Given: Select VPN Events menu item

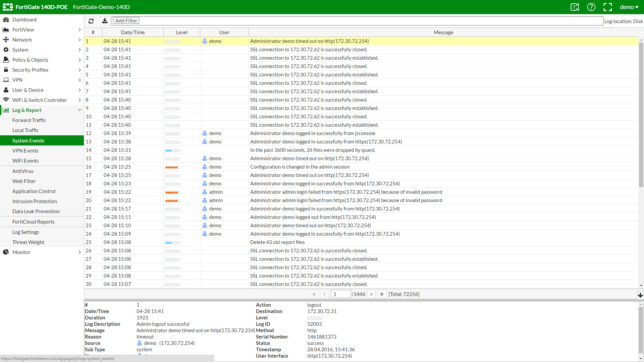Looking at the screenshot, I should click(x=25, y=151).
